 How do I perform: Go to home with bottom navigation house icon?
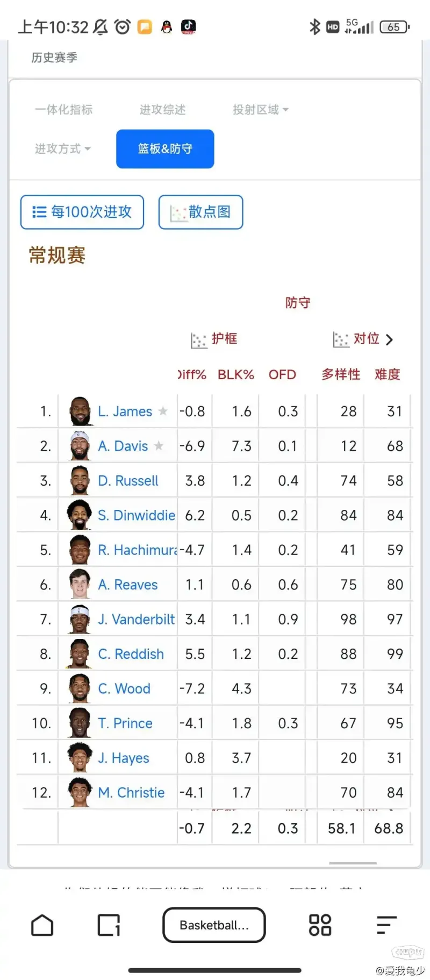click(42, 925)
